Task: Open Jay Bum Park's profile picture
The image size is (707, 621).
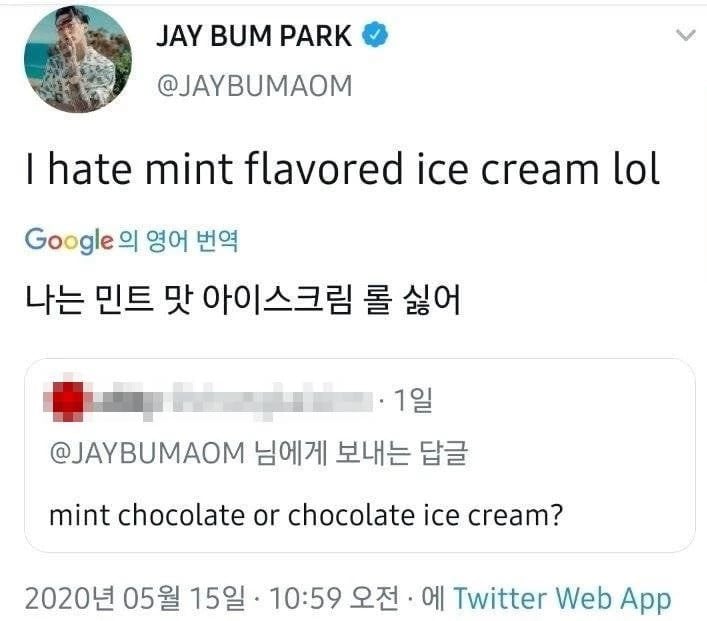Action: [78, 59]
